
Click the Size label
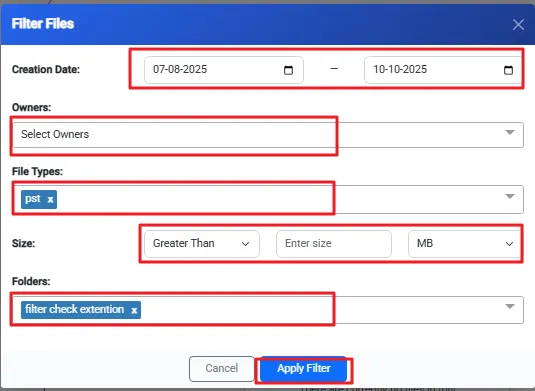[x=23, y=244]
